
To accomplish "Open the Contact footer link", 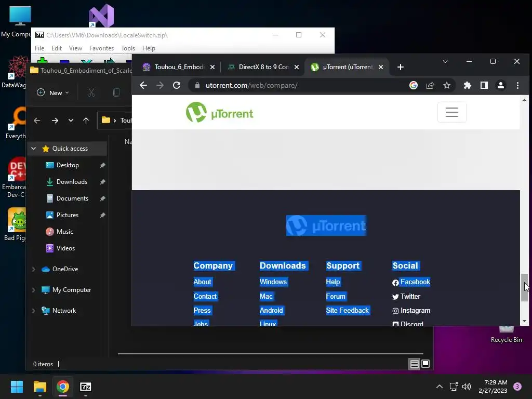I will [205, 296].
